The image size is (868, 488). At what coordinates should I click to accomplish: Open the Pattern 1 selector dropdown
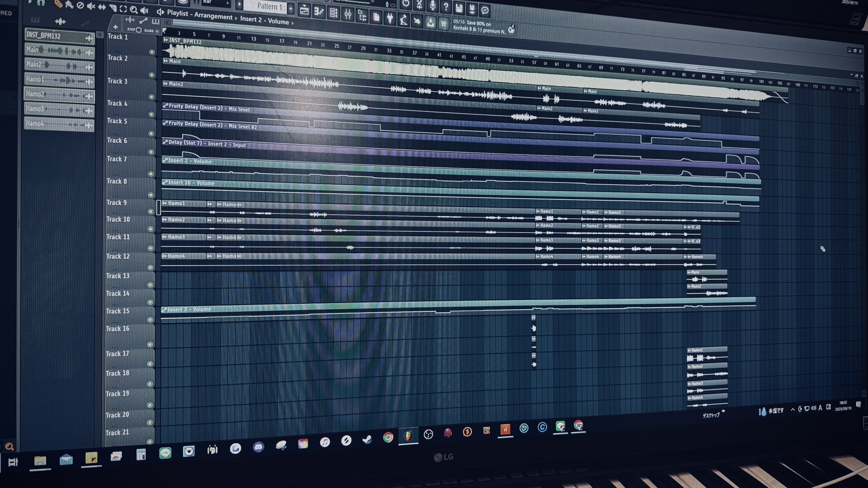[269, 6]
